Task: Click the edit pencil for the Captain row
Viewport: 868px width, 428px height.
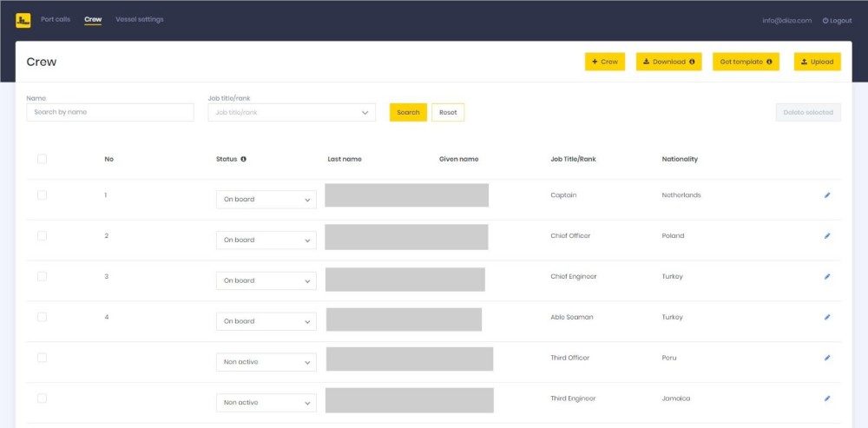Action: [826, 195]
